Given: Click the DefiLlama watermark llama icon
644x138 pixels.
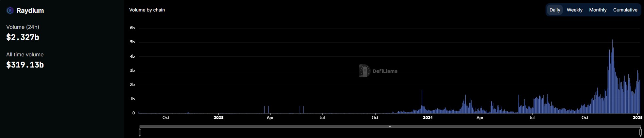Looking at the screenshot, I should 364,71.
